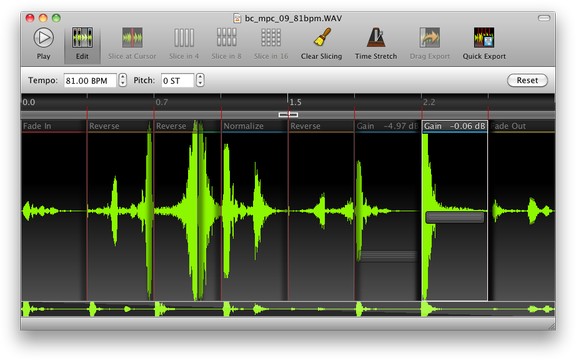This screenshot has height=360, width=576.
Task: Open the Gain -4.97 dB slice label
Action: (x=388, y=126)
